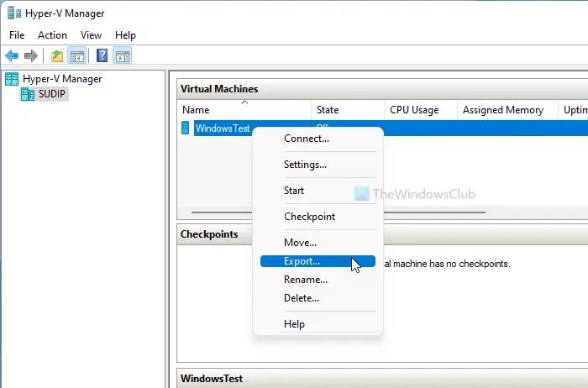The image size is (588, 388).
Task: Choose Connect... from the context menu
Action: coord(306,139)
